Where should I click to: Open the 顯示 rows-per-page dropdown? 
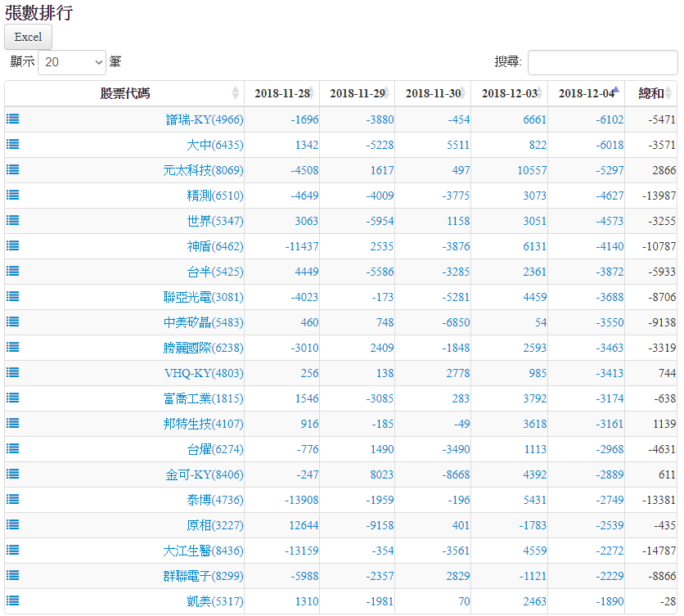coord(72,62)
